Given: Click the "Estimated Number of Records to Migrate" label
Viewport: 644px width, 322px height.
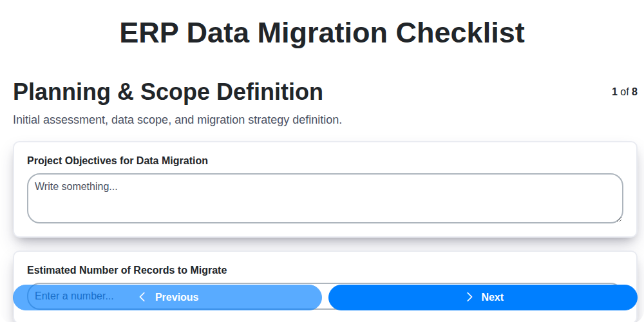Looking at the screenshot, I should tap(127, 270).
